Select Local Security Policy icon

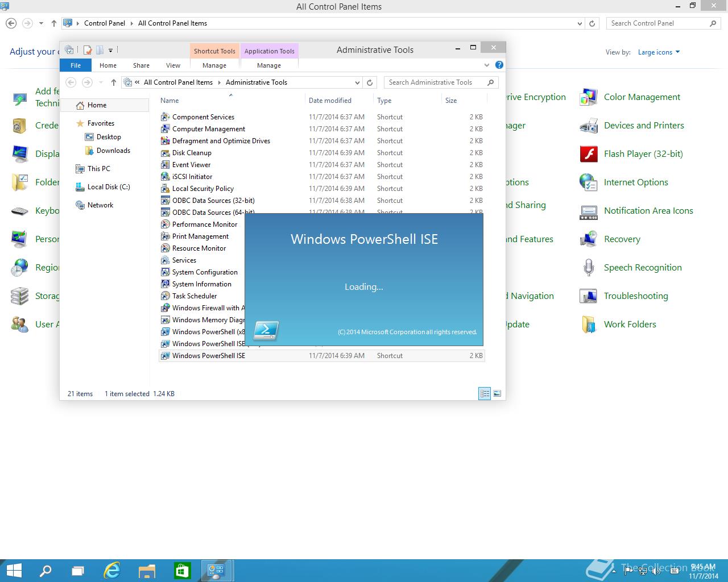pos(166,188)
